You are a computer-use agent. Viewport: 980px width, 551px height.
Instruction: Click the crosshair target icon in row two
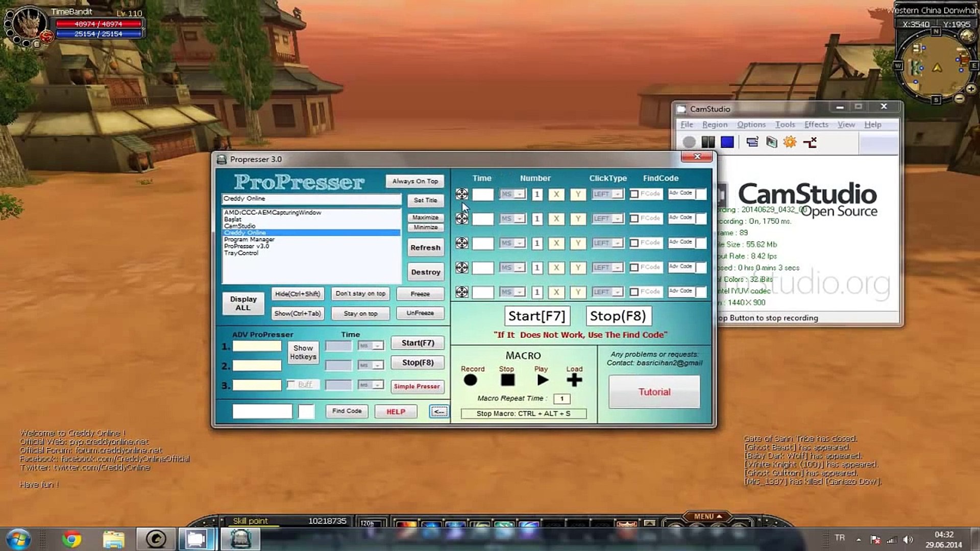(x=461, y=218)
